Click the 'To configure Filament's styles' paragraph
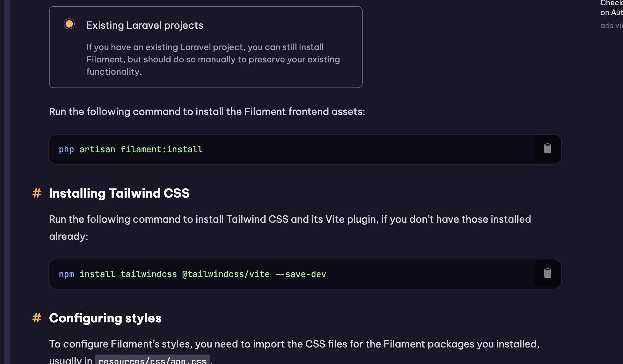The image size is (623, 364). click(294, 344)
